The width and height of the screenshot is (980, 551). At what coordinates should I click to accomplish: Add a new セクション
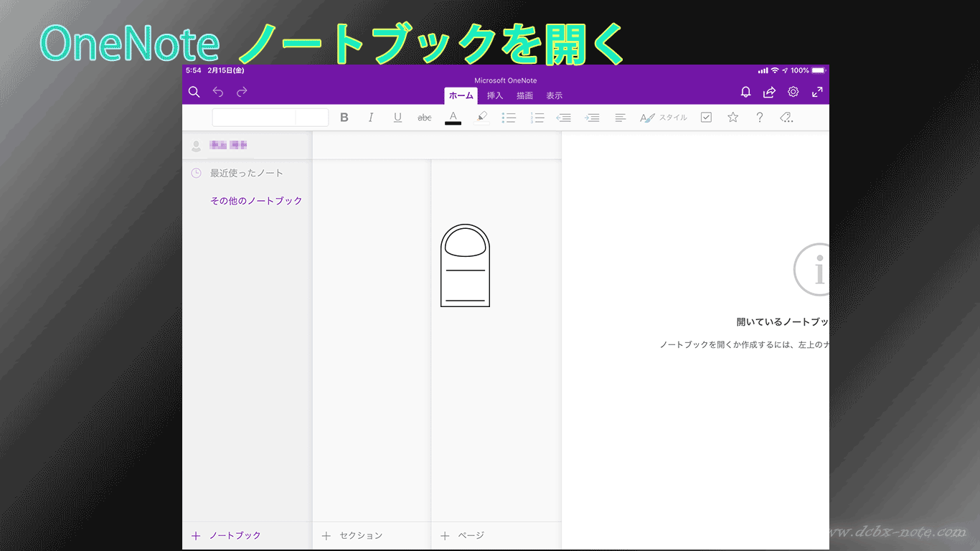[352, 535]
